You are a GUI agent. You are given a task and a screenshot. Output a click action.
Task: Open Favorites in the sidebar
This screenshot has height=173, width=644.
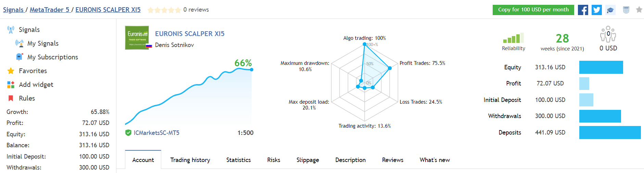[x=33, y=71]
